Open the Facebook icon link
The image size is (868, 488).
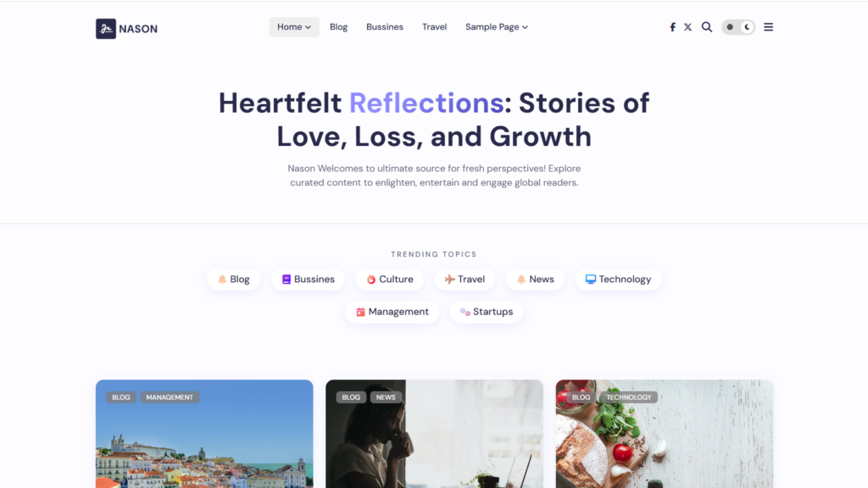coord(672,27)
